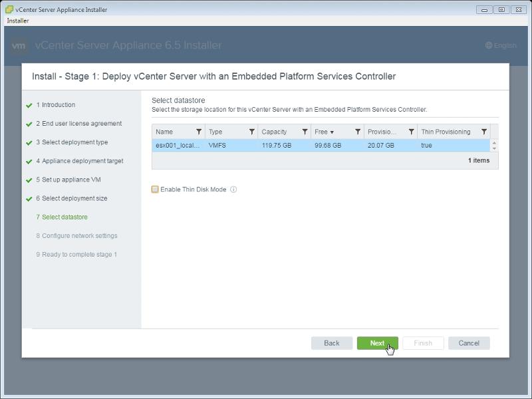Click the info icon beside Thin Disk Mode
The width and height of the screenshot is (532, 399).
[x=233, y=190]
